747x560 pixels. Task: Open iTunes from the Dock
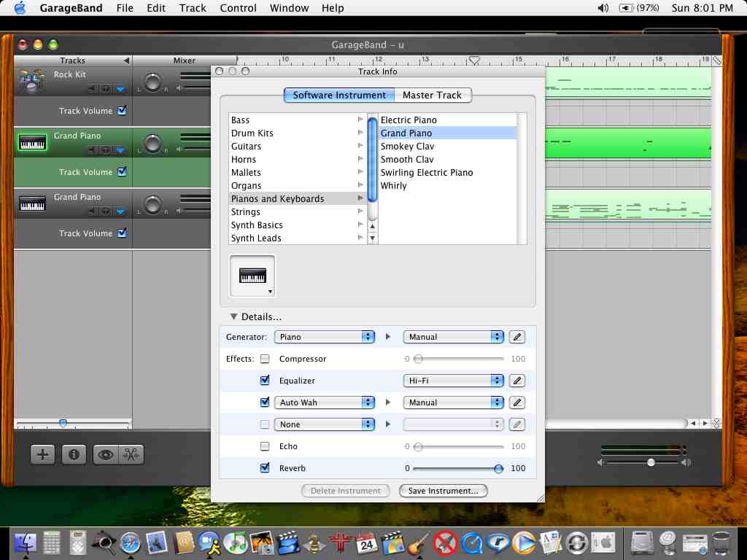[x=235, y=543]
